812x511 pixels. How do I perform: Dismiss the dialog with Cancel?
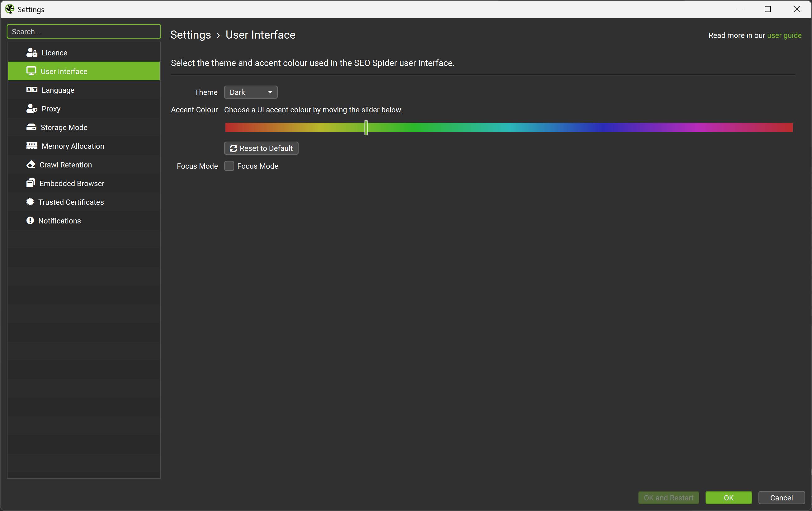click(x=781, y=498)
